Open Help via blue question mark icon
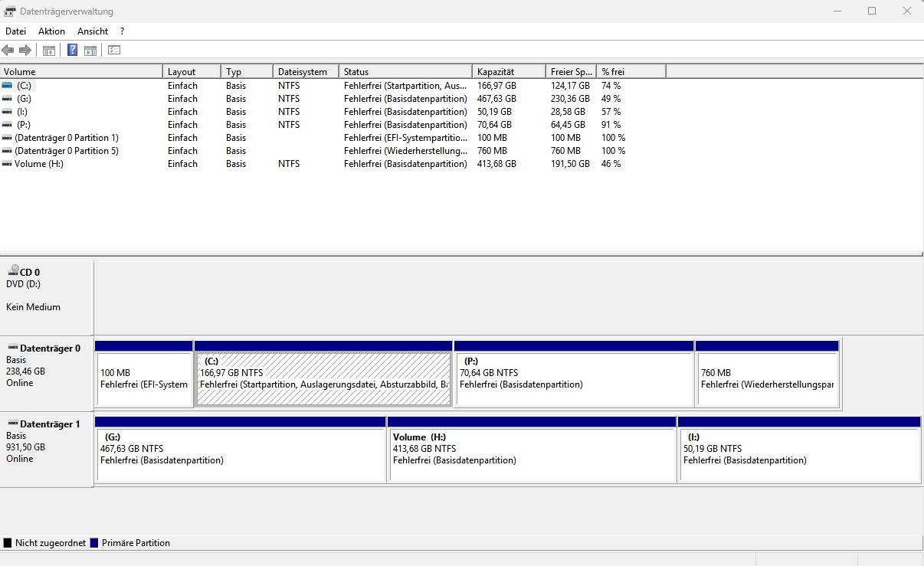The width and height of the screenshot is (924, 566). [73, 51]
